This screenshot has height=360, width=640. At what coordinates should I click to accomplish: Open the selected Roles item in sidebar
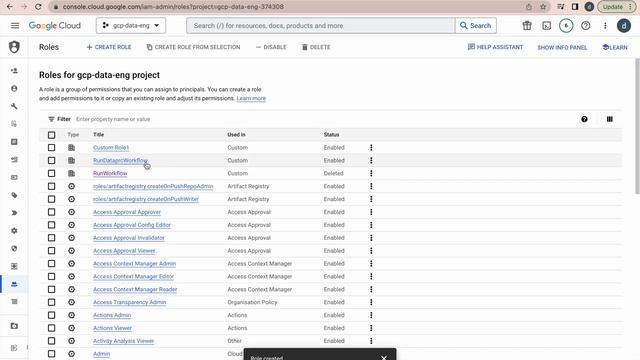(x=14, y=284)
